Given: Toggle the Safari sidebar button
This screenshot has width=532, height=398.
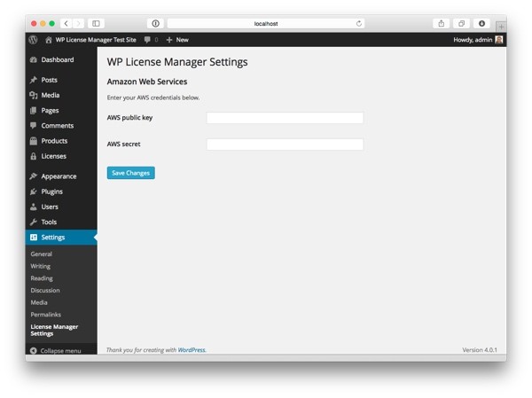Looking at the screenshot, I should click(96, 23).
